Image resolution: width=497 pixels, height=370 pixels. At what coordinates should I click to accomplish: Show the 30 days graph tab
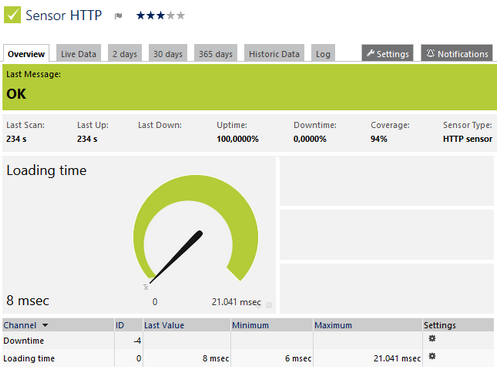pyautogui.click(x=168, y=53)
